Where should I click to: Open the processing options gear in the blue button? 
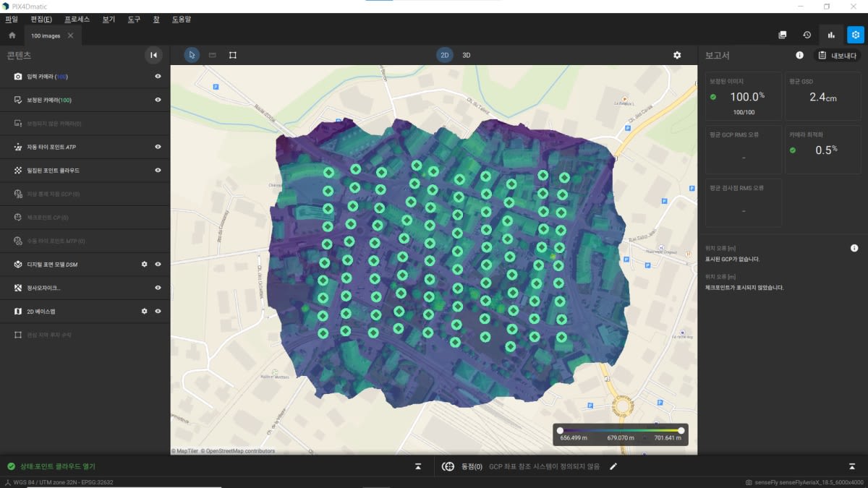(x=856, y=34)
